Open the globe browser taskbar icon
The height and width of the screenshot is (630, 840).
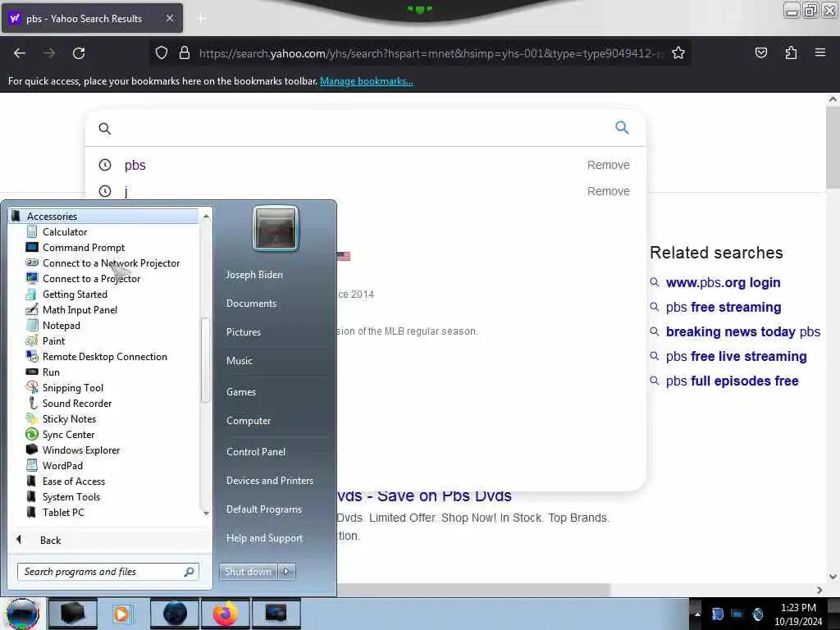pyautogui.click(x=175, y=614)
